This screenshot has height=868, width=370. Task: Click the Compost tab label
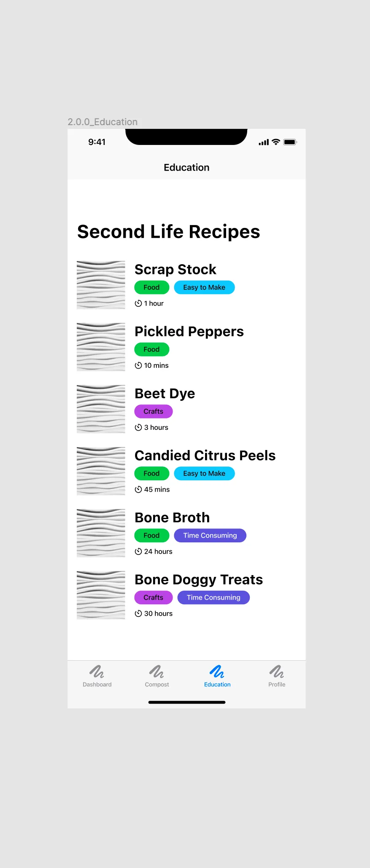pyautogui.click(x=157, y=685)
